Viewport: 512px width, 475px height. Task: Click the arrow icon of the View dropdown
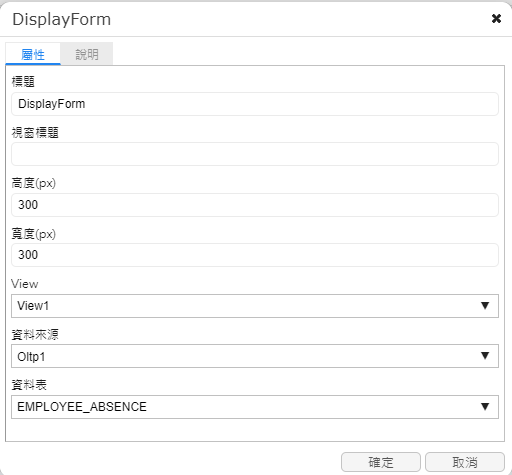(x=485, y=306)
